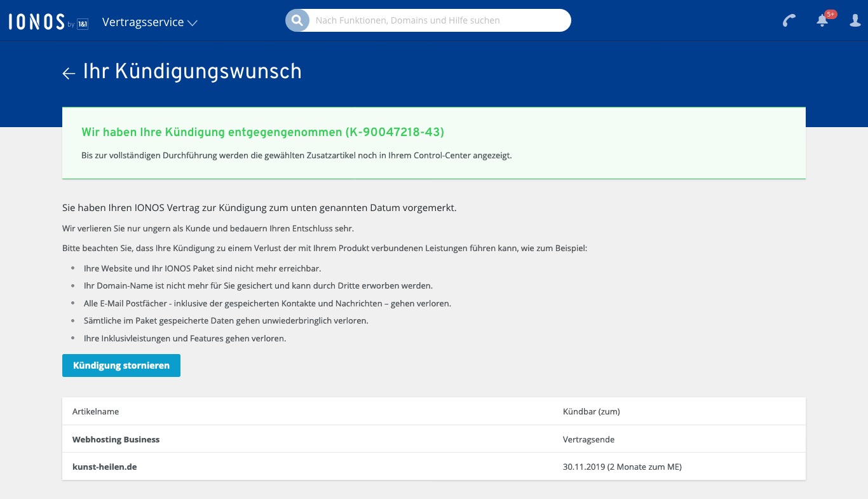Select the Webhosting Business row name
The width and height of the screenshot is (868, 499).
tap(116, 439)
